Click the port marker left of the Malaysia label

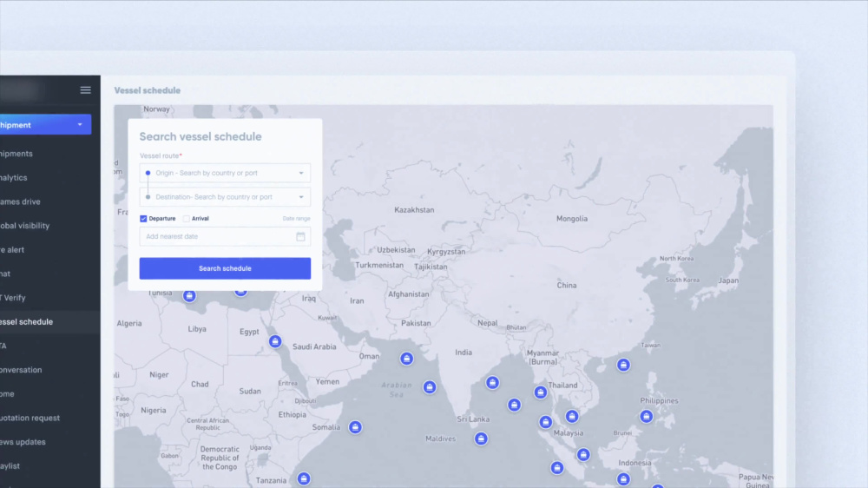546,422
